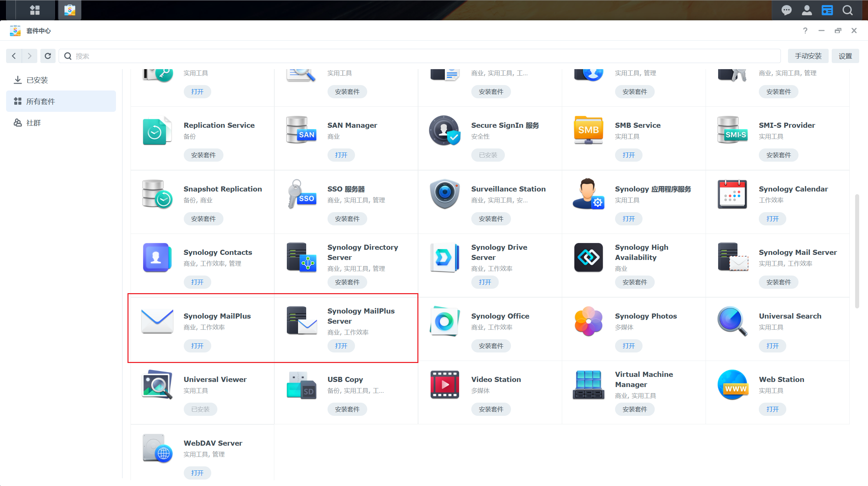
Task: Click the Web Station icon
Action: point(732,384)
